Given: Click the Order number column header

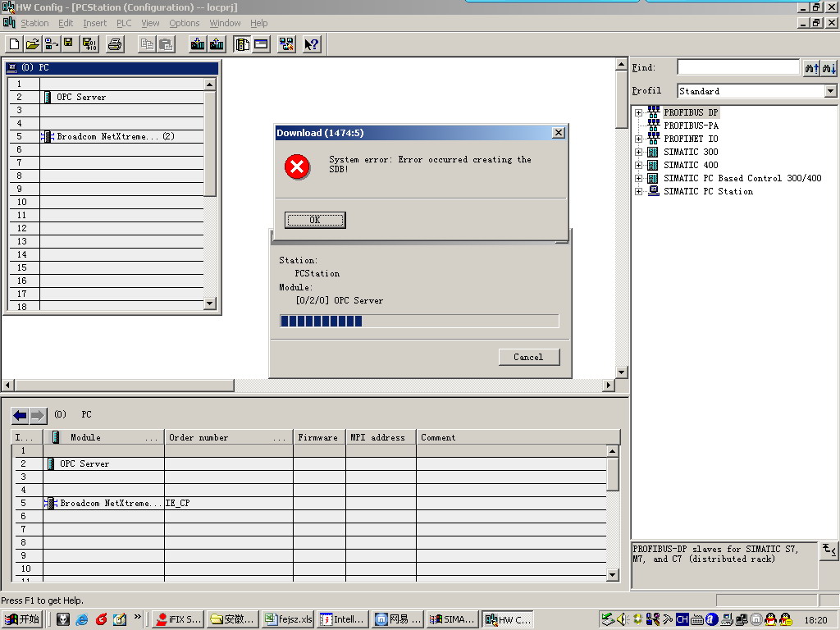Looking at the screenshot, I should [x=229, y=438].
